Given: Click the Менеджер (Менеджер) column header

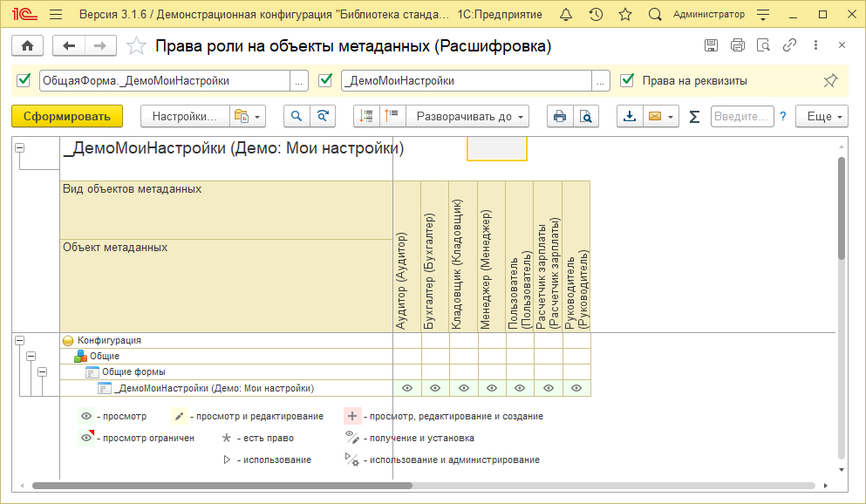Looking at the screenshot, I should click(x=492, y=256).
